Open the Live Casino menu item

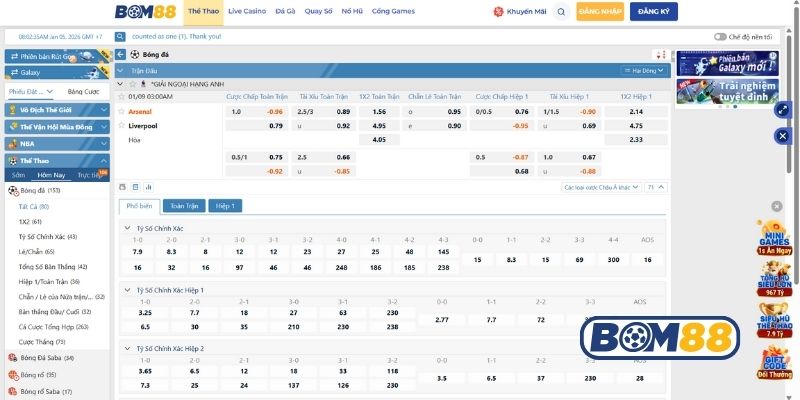coord(247,12)
